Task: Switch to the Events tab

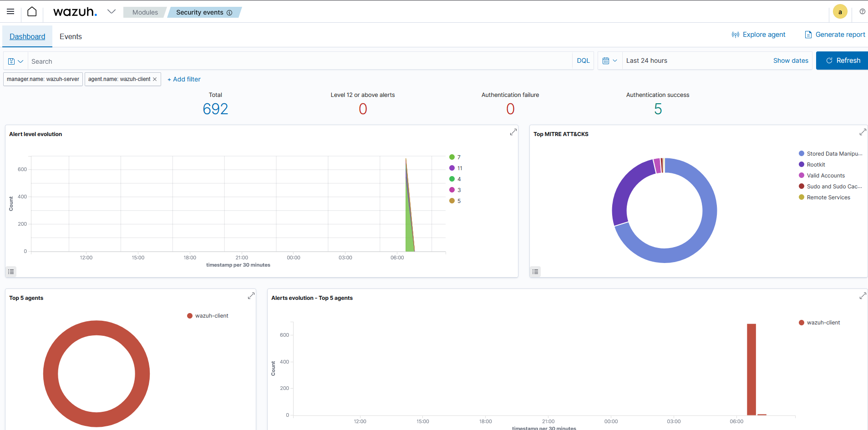Action: 71,36
